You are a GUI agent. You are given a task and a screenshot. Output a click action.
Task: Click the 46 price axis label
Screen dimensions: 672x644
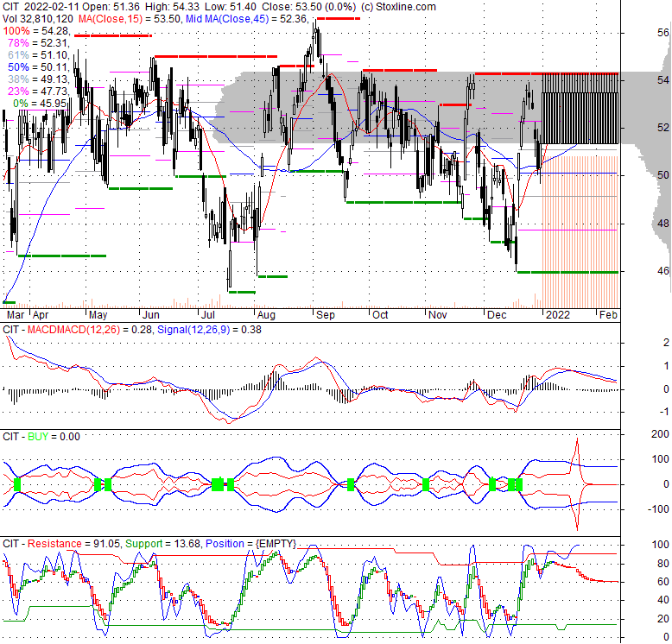663,271
